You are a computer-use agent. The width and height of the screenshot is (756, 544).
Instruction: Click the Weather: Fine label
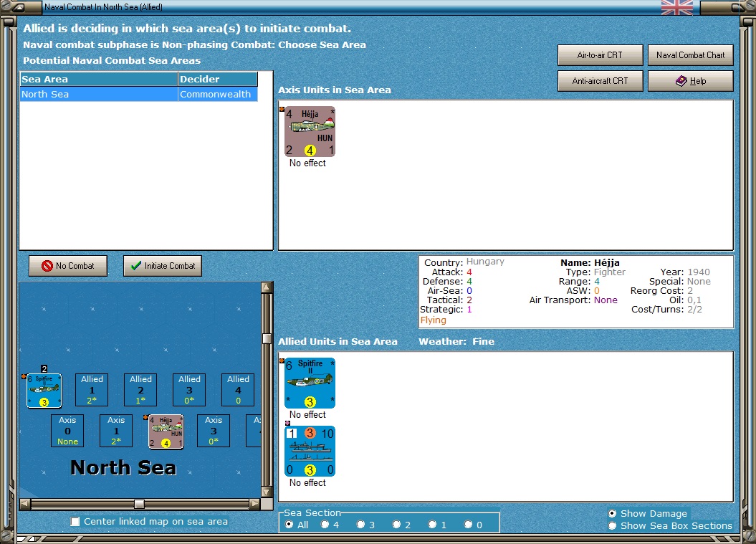tap(456, 341)
